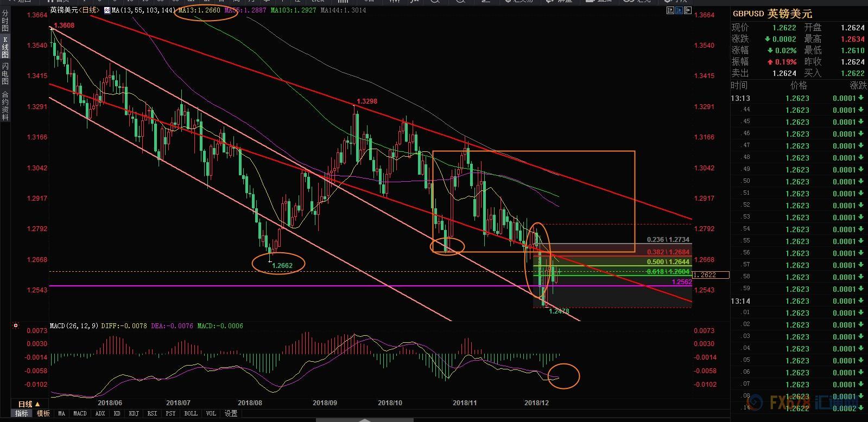Image resolution: width=868 pixels, height=422 pixels.
Task: Click the DEA:-0.0076 value
Action: (172, 326)
